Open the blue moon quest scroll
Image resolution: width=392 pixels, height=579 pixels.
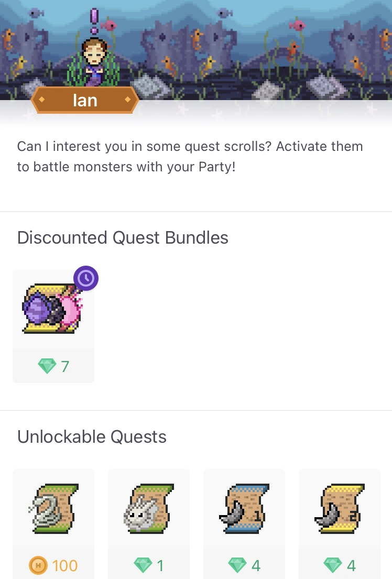244,508
